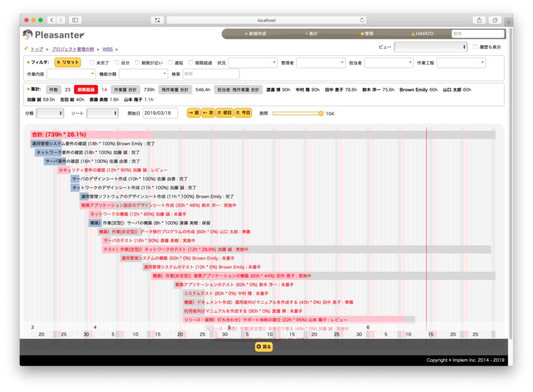Click the red 期限超過 aggregate badge
533x392 pixels.
tap(86, 90)
